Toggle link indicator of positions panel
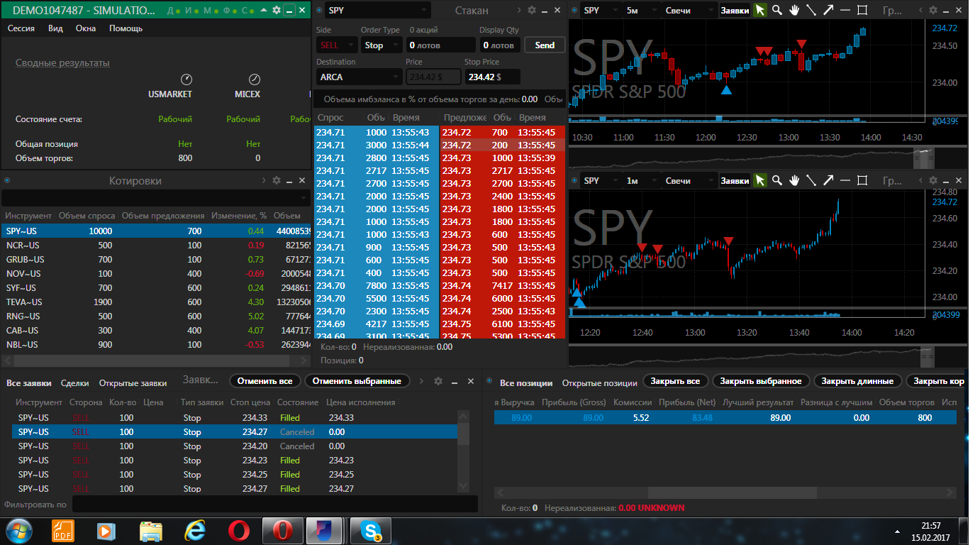 (x=491, y=381)
